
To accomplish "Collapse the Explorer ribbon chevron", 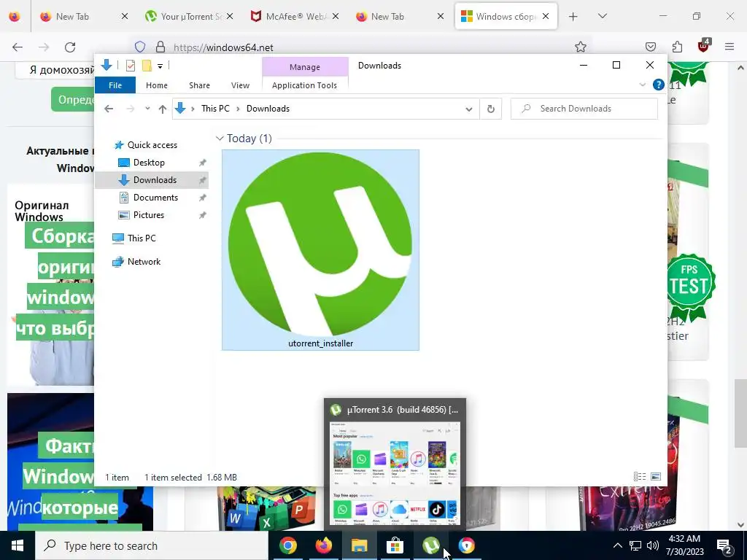I will pyautogui.click(x=642, y=85).
